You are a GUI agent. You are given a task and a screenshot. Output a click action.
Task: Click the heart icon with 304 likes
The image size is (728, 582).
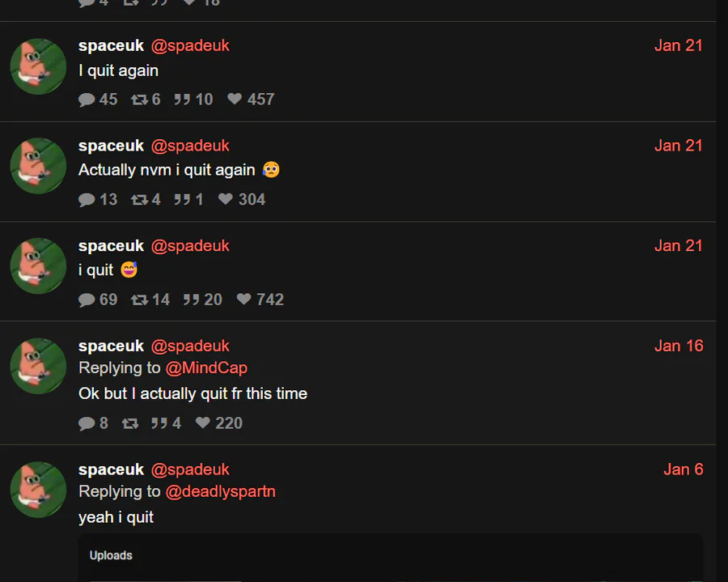pos(225,199)
